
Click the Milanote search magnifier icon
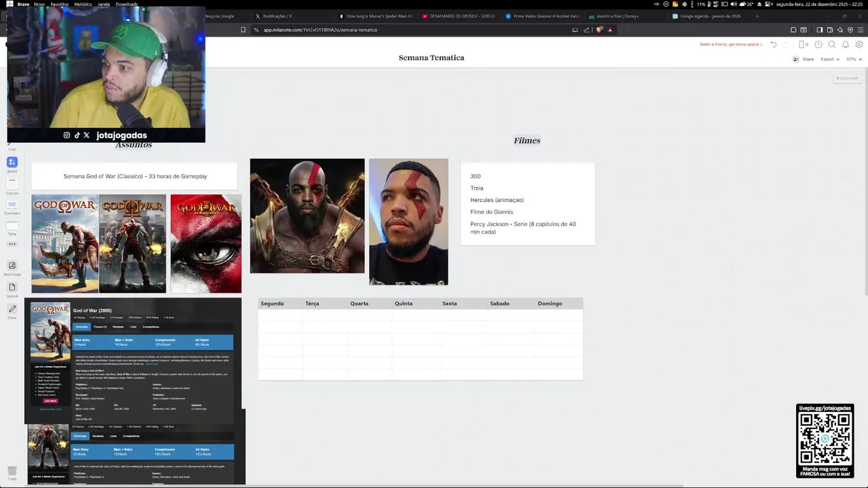coord(832,44)
